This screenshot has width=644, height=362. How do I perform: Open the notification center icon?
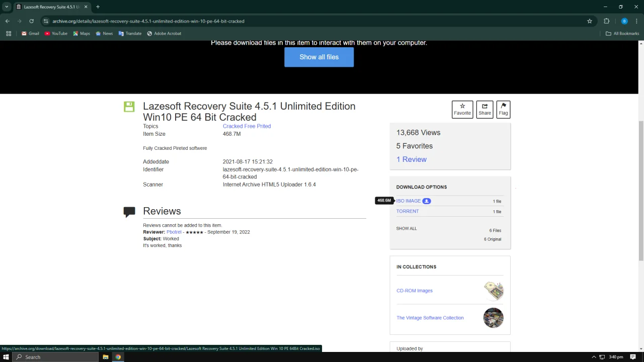[633, 357]
